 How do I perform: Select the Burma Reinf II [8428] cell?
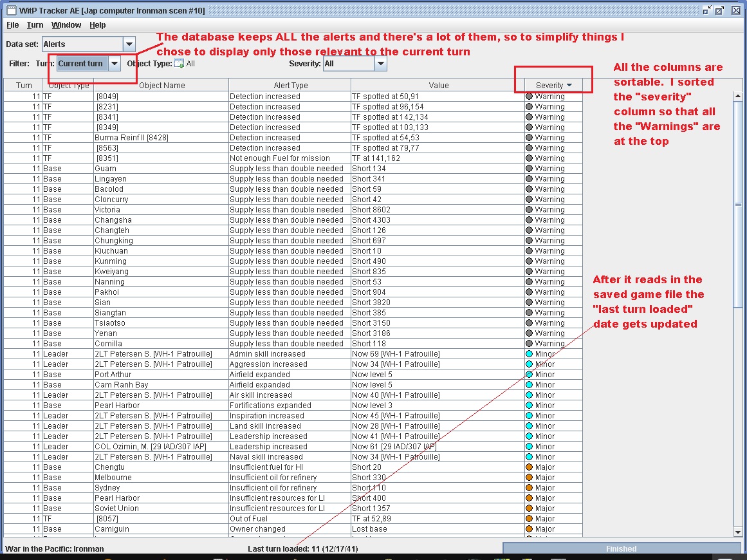click(161, 138)
